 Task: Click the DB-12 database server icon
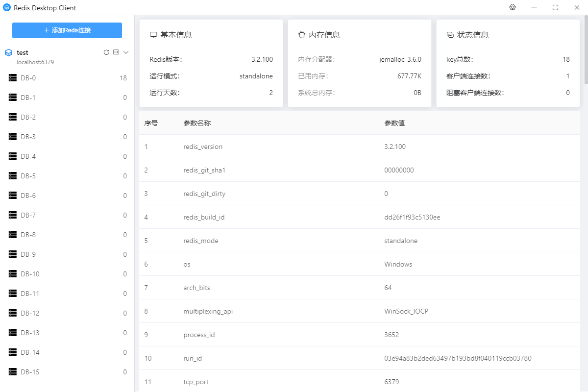(13, 313)
